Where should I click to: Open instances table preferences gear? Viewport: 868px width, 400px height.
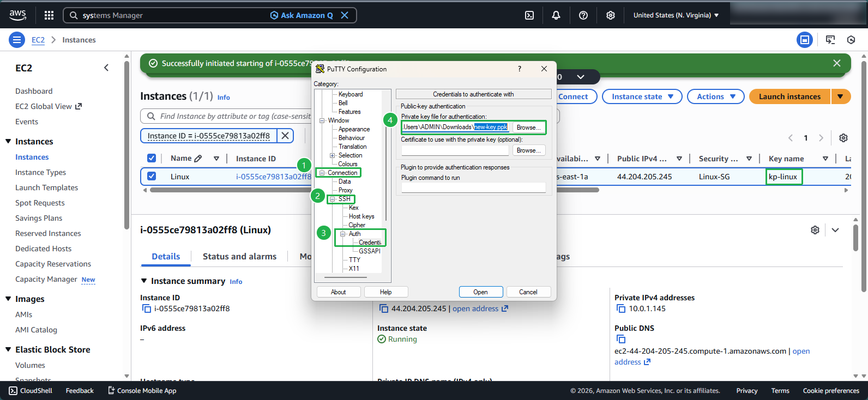[x=843, y=138]
